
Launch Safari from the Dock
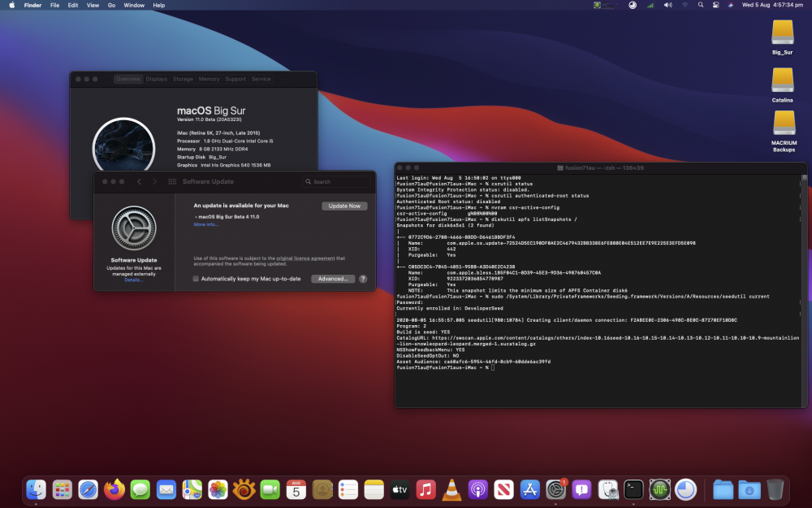point(88,489)
